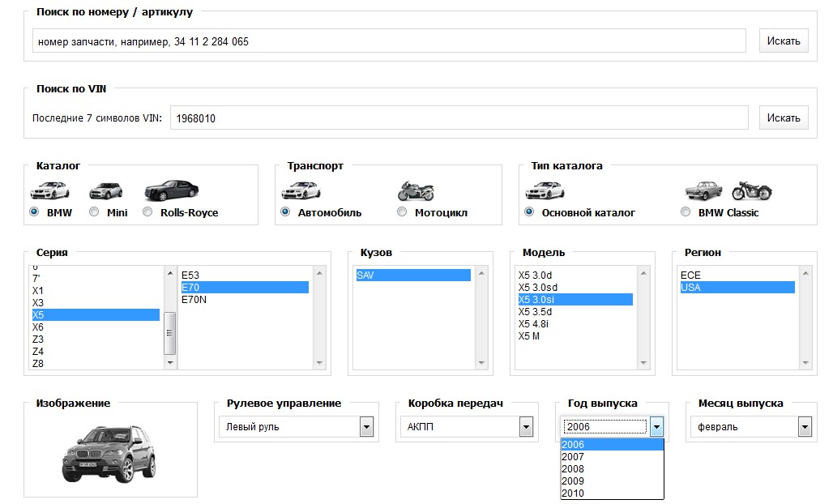Select the BMW Classic radio button

click(686, 212)
